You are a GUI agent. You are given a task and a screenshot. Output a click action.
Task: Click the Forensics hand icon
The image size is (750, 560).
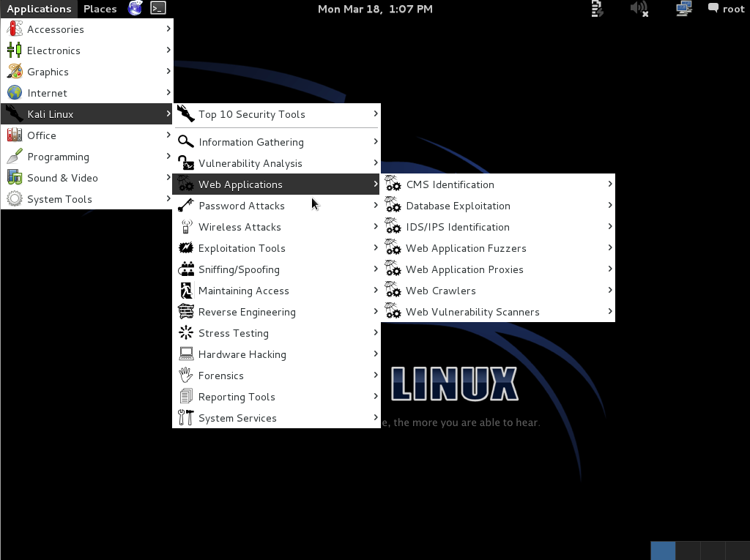pyautogui.click(x=186, y=375)
